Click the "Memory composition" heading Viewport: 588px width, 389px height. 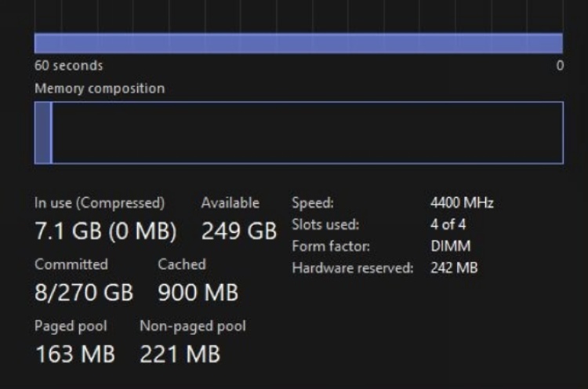(100, 89)
